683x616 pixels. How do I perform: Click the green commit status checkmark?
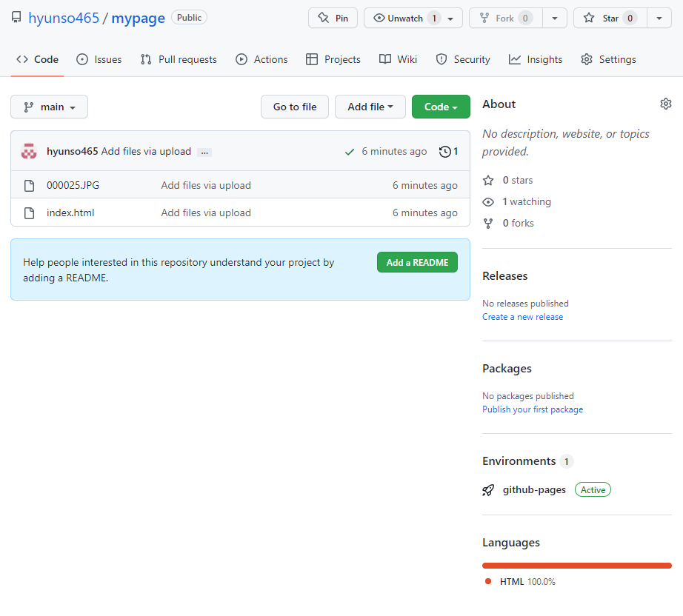click(350, 152)
